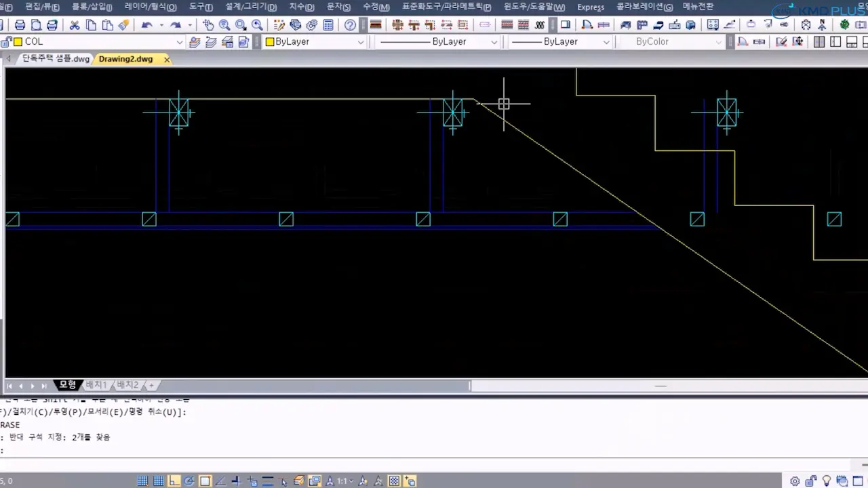
Task: Select the Match Properties brush icon
Action: pos(124,25)
